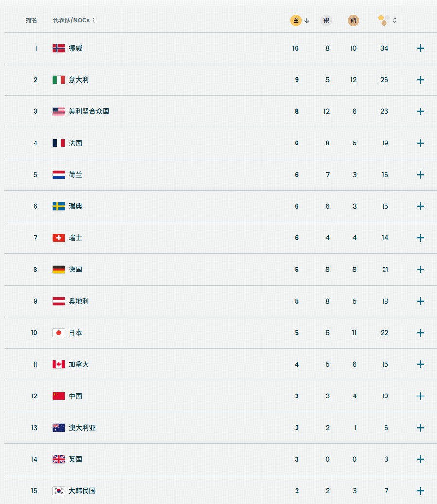Image resolution: width=437 pixels, height=504 pixels.
Task: Click the Great Britain flag icon
Action: tap(59, 459)
